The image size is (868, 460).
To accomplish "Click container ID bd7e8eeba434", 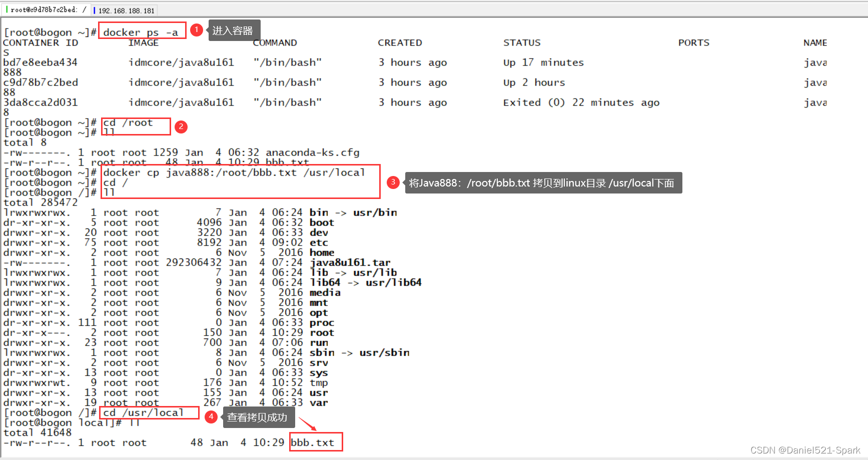I will point(41,62).
